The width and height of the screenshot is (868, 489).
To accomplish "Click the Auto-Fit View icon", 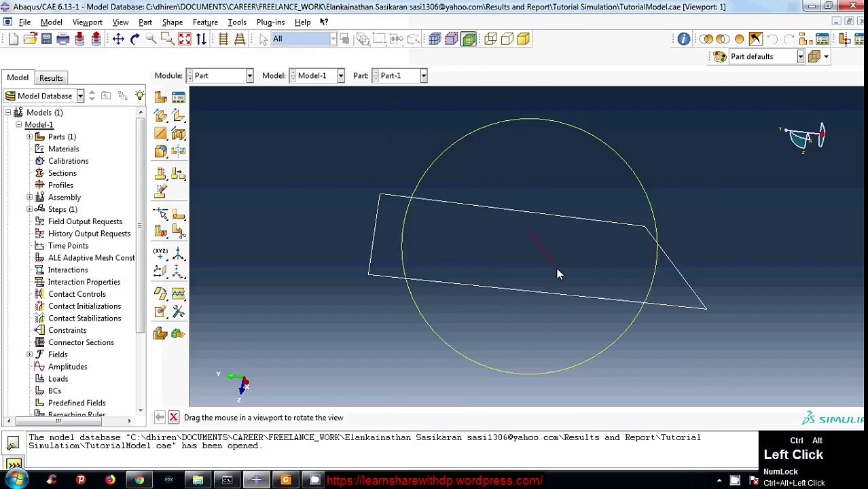I will click(x=184, y=39).
